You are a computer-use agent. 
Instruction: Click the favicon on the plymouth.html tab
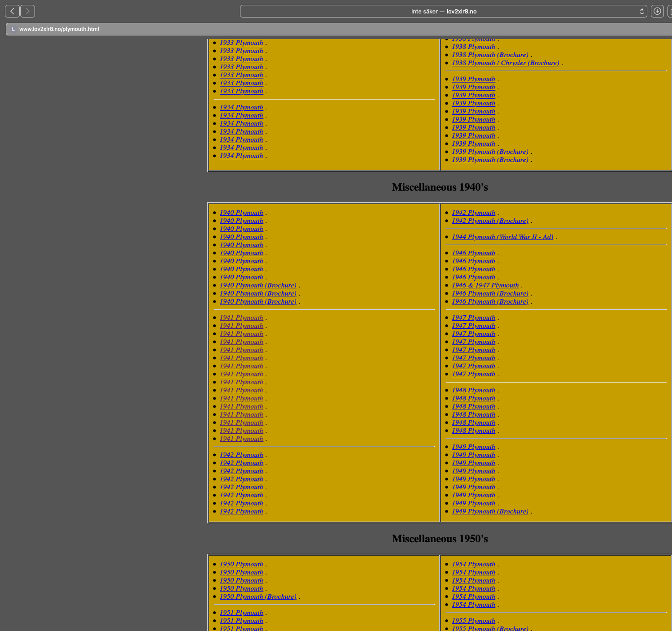[13, 29]
